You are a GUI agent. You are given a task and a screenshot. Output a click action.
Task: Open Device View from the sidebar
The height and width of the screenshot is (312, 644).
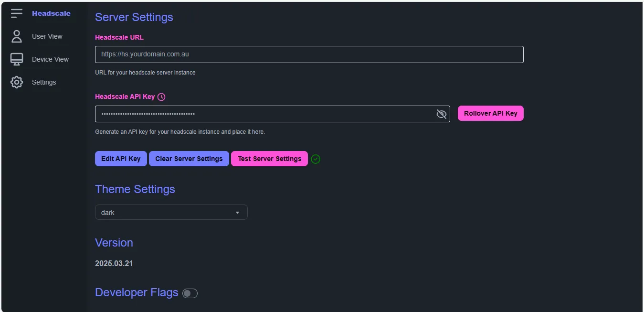pyautogui.click(x=50, y=59)
